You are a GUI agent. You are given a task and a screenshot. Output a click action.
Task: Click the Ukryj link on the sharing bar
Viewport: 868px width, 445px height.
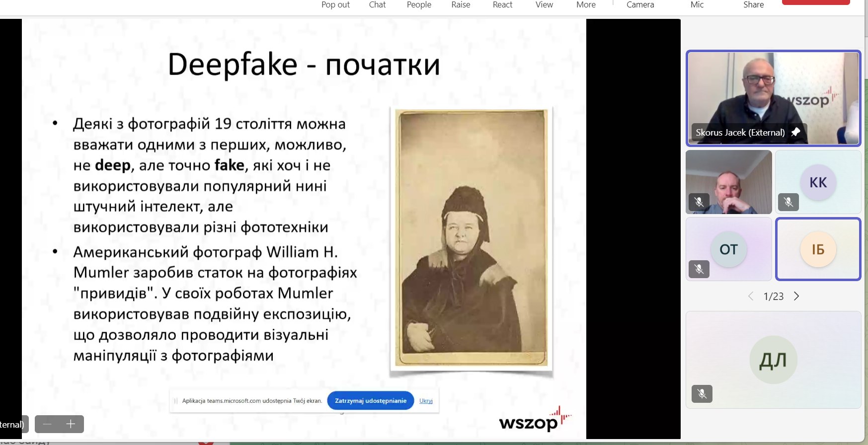point(426,401)
